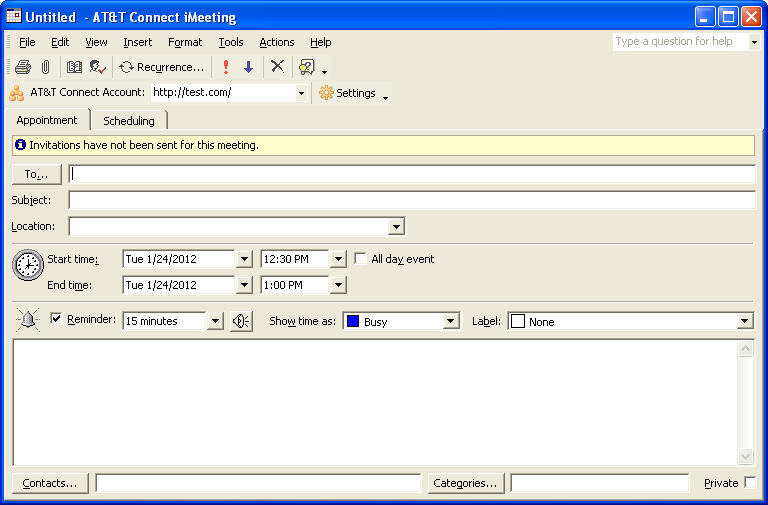Screen dimensions: 768x505
Task: Click the blue Busy color swatch
Action: [x=353, y=321]
